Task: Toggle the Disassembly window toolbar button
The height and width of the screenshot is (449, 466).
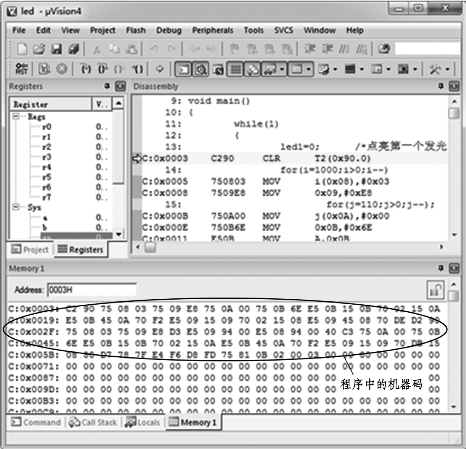Action: click(200, 69)
